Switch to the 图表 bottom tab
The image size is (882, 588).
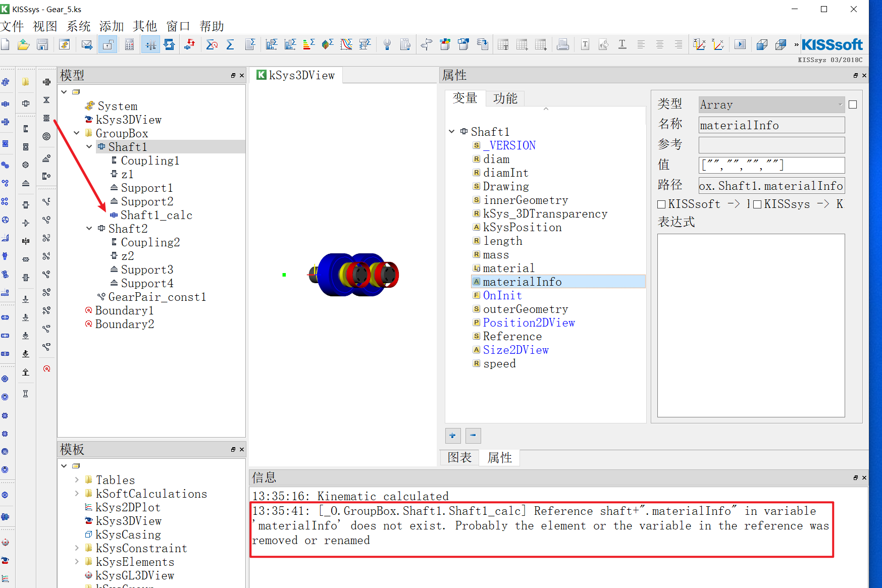(x=460, y=458)
